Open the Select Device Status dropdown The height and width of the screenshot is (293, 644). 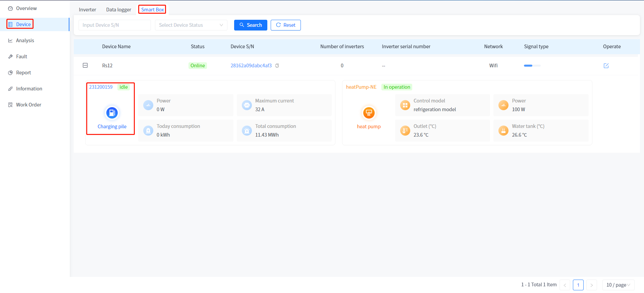191,25
